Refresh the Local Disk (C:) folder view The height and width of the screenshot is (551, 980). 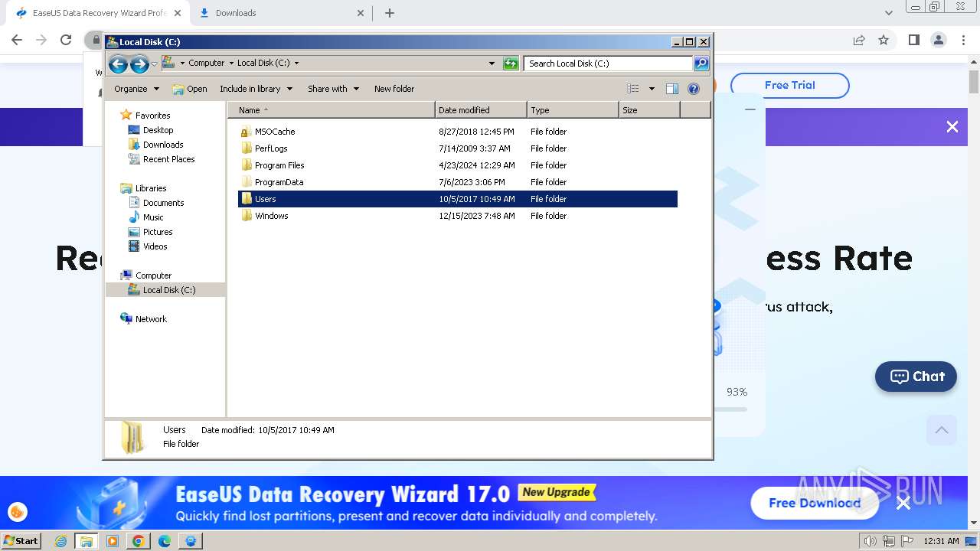(511, 64)
